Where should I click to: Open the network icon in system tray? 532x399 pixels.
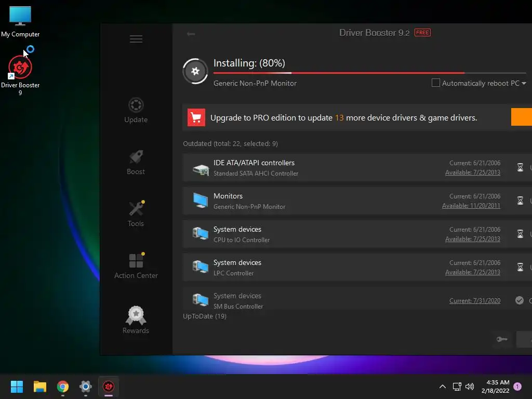tap(457, 387)
